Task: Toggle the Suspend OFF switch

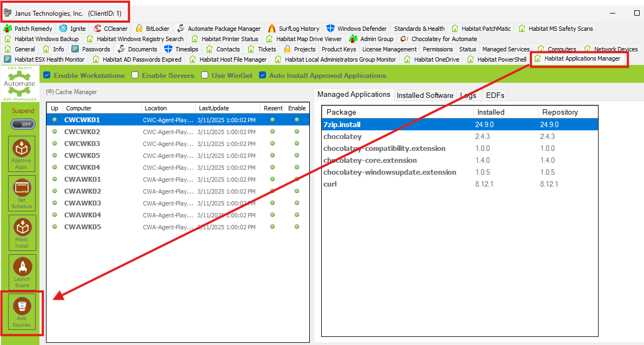Action: click(x=23, y=124)
